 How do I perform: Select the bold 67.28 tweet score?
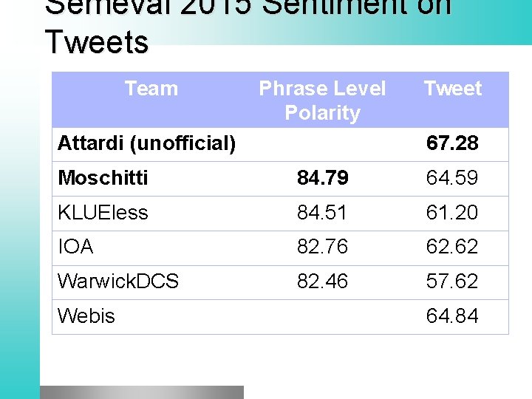point(452,143)
